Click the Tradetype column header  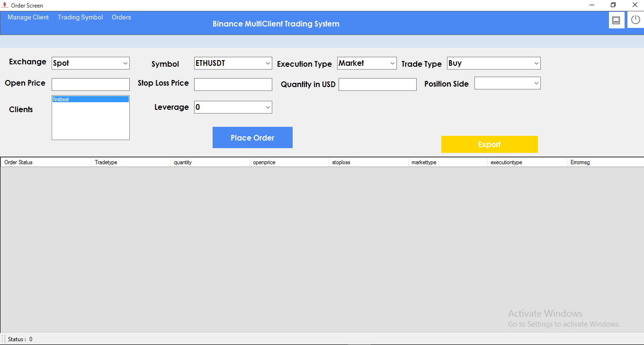tap(131, 162)
